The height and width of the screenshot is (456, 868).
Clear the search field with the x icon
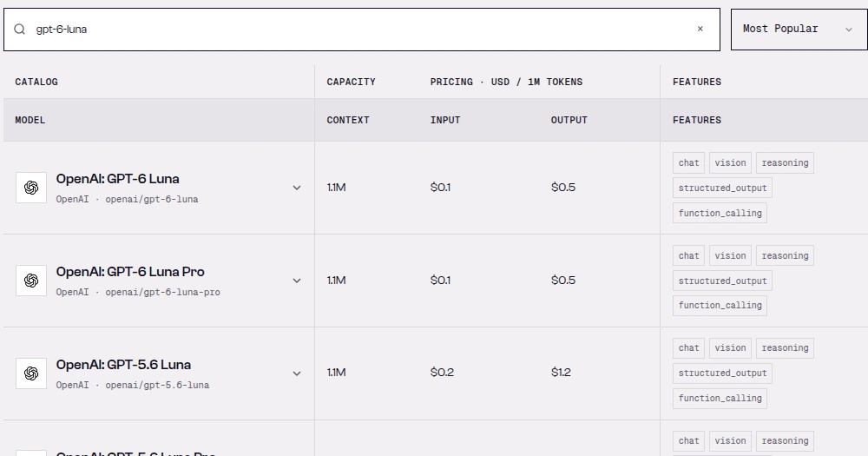click(700, 29)
